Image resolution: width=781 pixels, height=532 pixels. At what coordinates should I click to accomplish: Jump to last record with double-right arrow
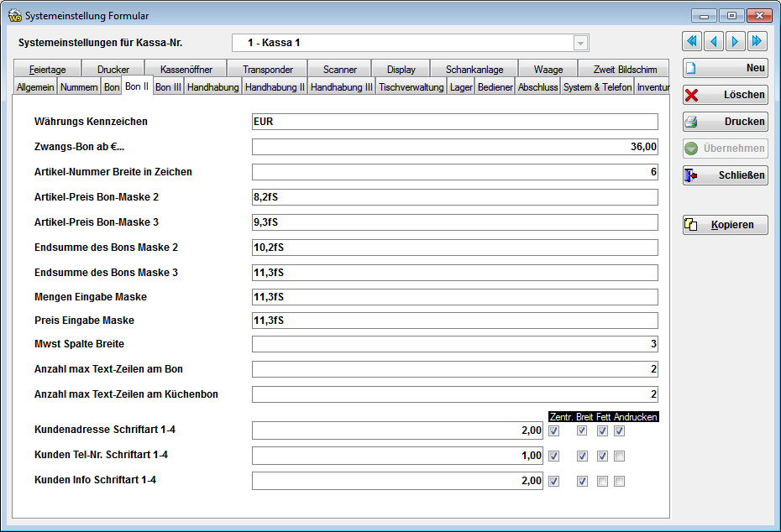tap(757, 41)
